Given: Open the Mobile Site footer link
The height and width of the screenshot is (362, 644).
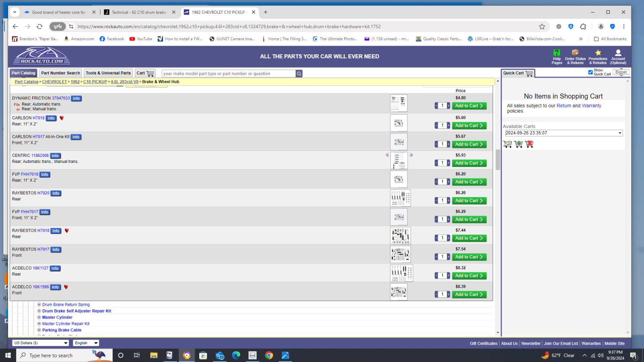Looking at the screenshot, I should pyautogui.click(x=614, y=343).
